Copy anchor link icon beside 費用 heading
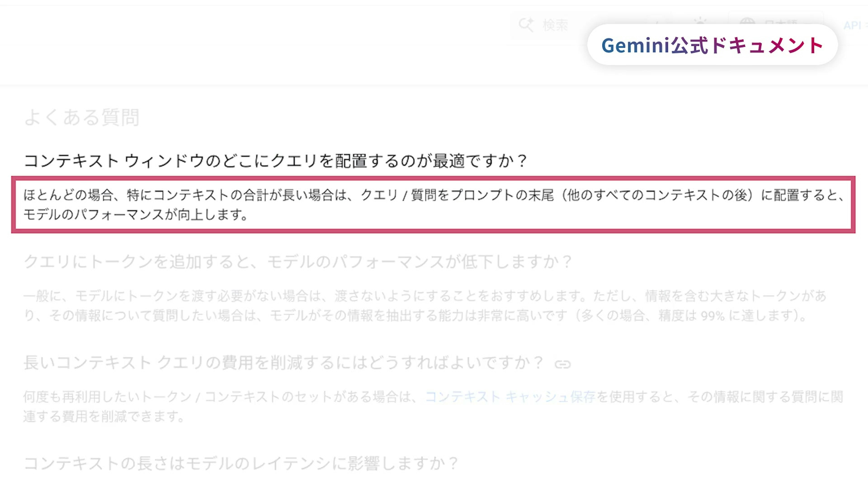Screen dimensions: 868x488 tap(562, 364)
